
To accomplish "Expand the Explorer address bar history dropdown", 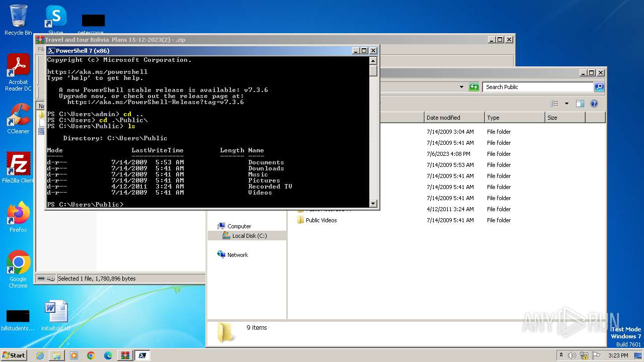I will pyautogui.click(x=461, y=87).
